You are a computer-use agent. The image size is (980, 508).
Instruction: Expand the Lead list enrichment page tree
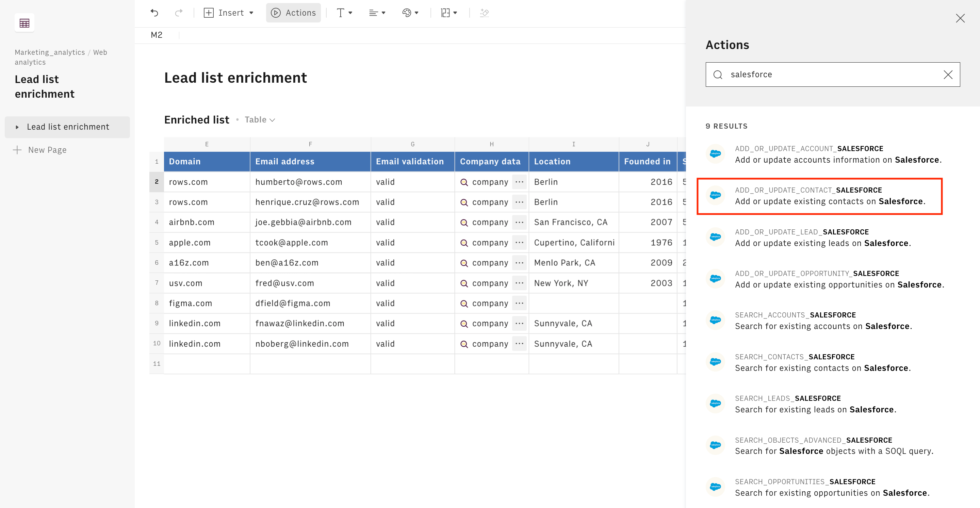(17, 127)
